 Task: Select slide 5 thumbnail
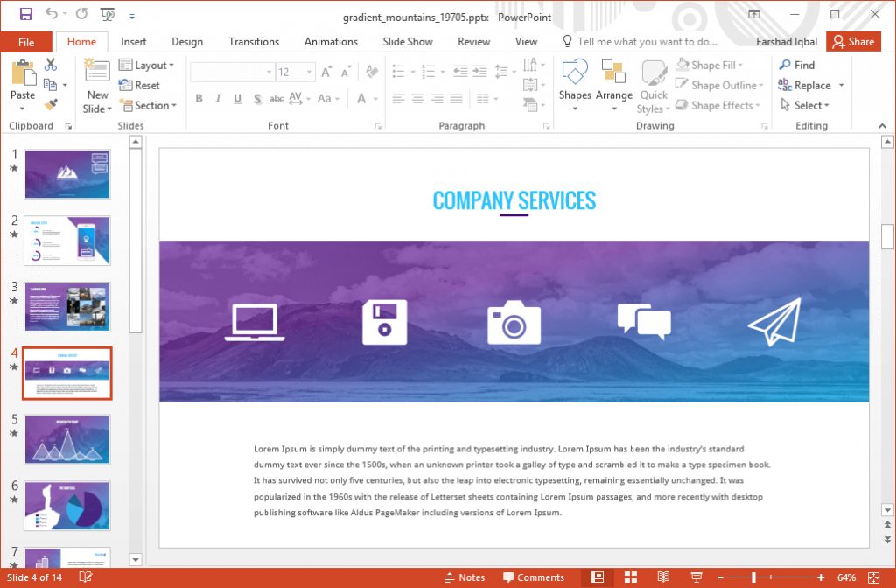pyautogui.click(x=66, y=439)
